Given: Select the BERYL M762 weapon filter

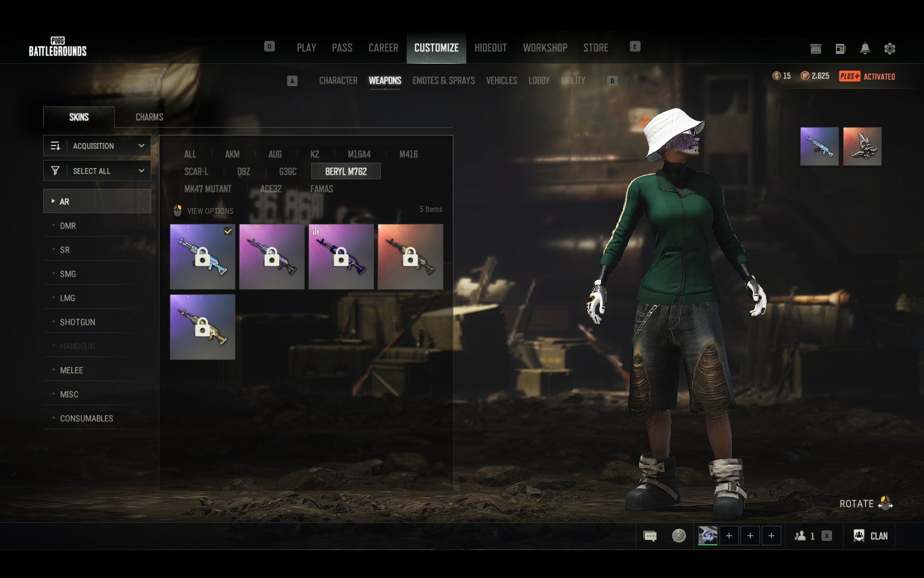Looking at the screenshot, I should pyautogui.click(x=346, y=171).
